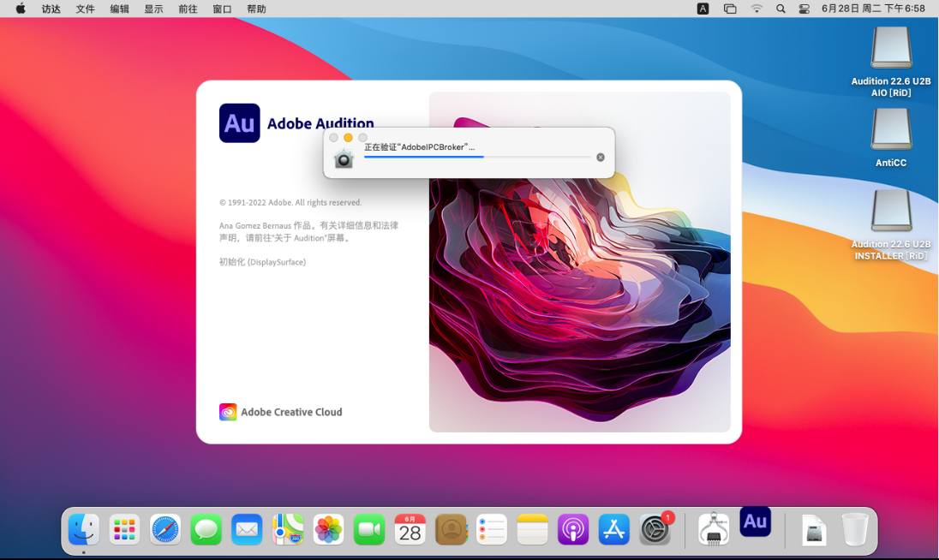Click the splash screen artwork
This screenshot has width=939, height=560.
click(580, 262)
